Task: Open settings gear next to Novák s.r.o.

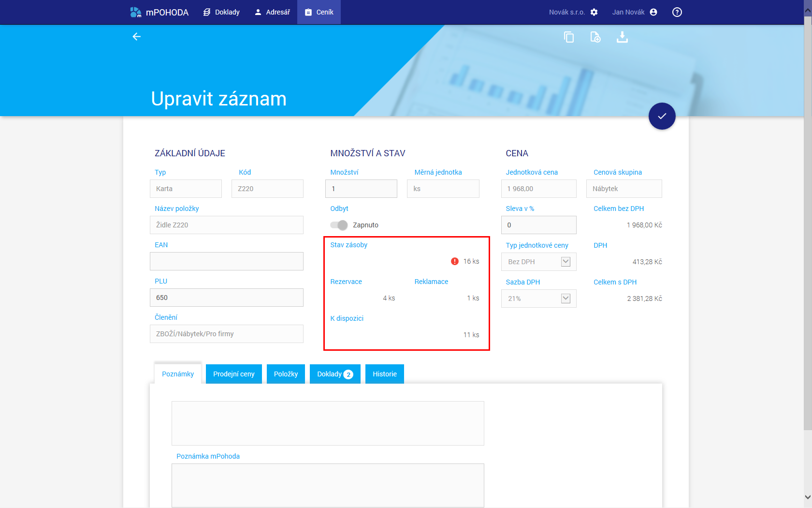Action: point(594,12)
